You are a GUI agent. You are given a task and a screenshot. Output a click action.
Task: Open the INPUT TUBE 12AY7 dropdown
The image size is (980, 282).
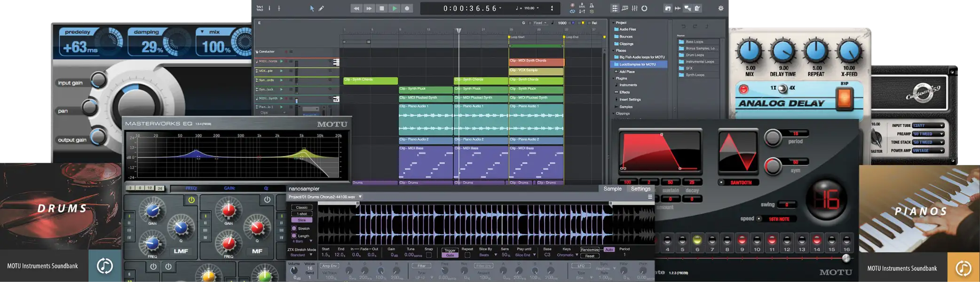click(x=928, y=125)
